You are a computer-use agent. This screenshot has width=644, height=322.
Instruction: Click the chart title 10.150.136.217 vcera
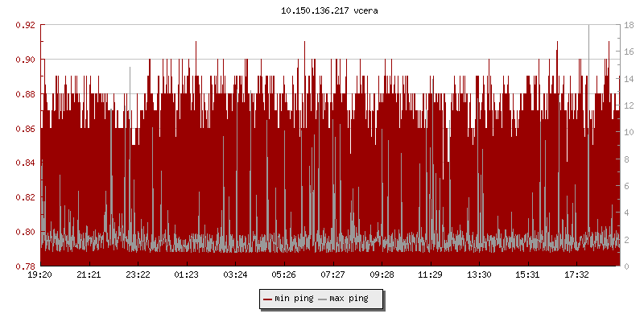click(x=321, y=11)
